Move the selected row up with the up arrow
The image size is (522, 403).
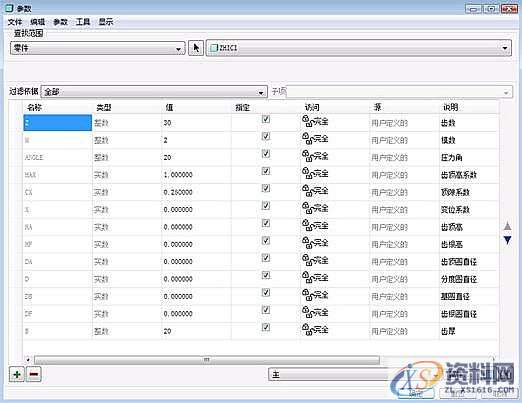coord(507,226)
